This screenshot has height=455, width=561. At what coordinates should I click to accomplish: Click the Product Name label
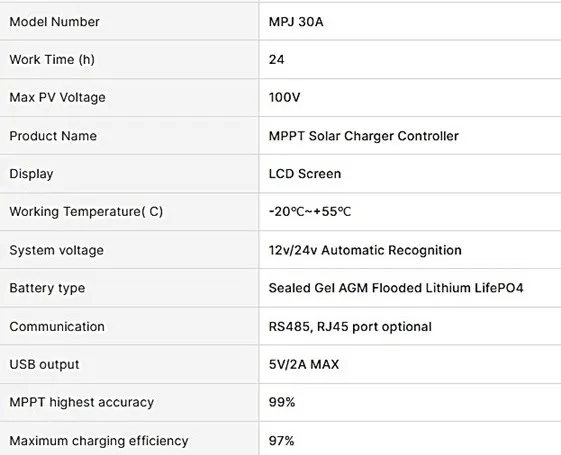pyautogui.click(x=53, y=136)
